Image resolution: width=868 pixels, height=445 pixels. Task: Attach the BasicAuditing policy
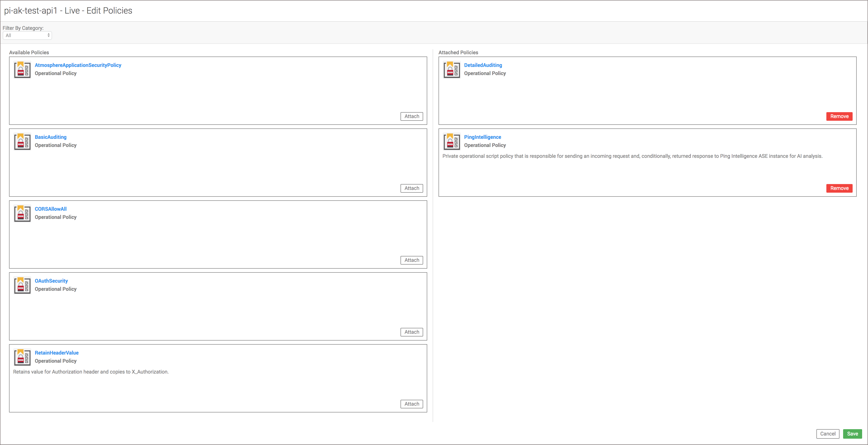click(x=411, y=188)
